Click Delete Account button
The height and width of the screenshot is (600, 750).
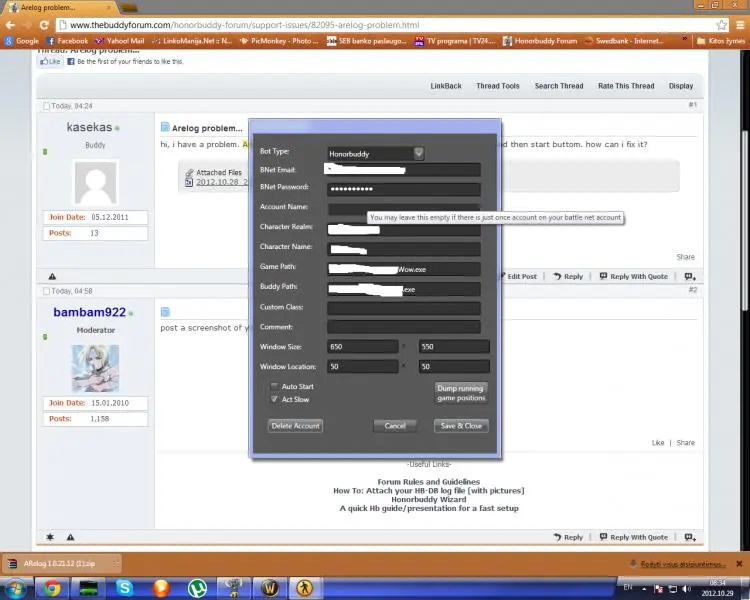[x=295, y=425]
